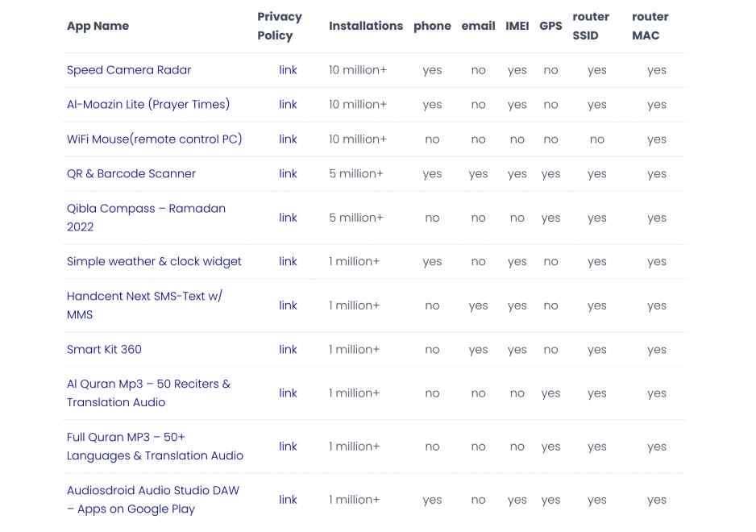This screenshot has height=532, width=756.
Task: Select WiFi Mouse's 10 million+ installations cell
Action: click(x=358, y=139)
